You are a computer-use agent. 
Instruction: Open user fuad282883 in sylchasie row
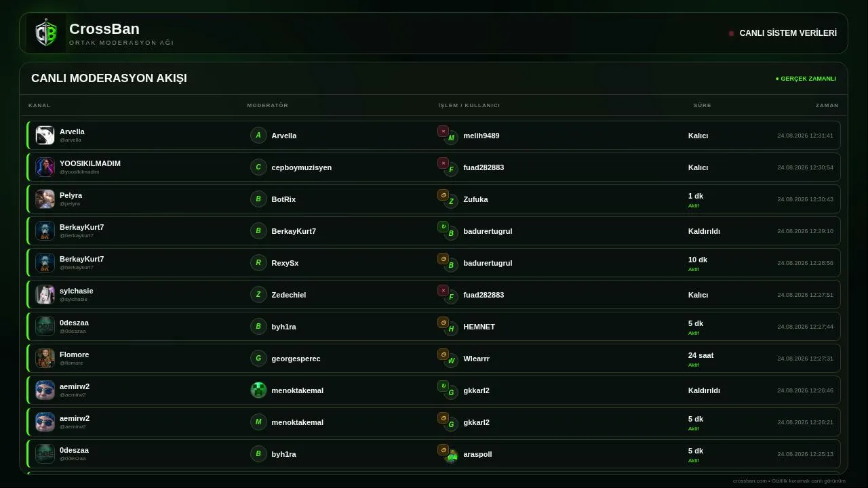click(x=484, y=295)
